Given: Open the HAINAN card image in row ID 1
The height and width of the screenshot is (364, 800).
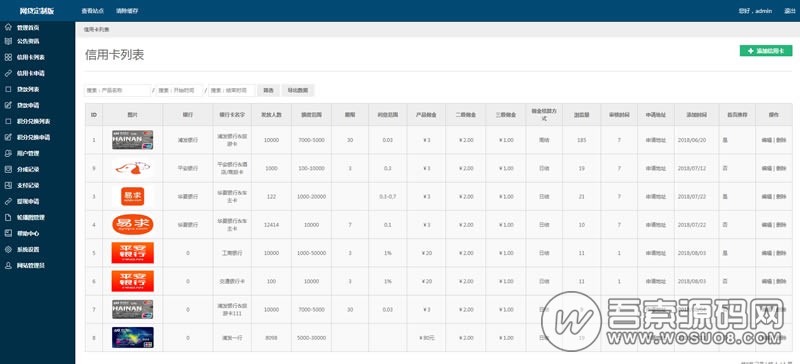Looking at the screenshot, I should click(133, 140).
